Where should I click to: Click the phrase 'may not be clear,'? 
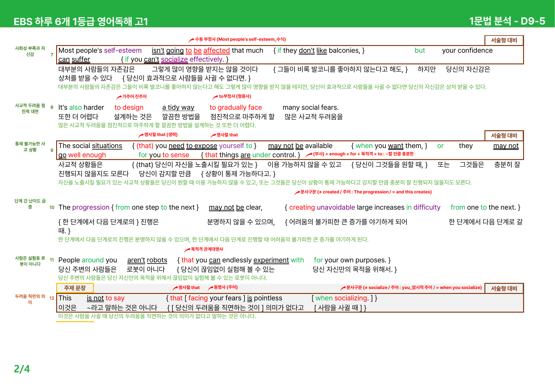click(236, 207)
